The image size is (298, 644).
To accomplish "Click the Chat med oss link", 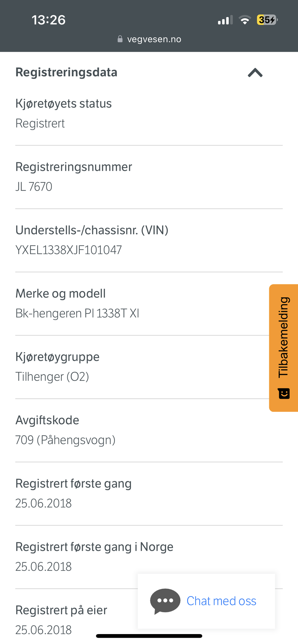I will 221,601.
